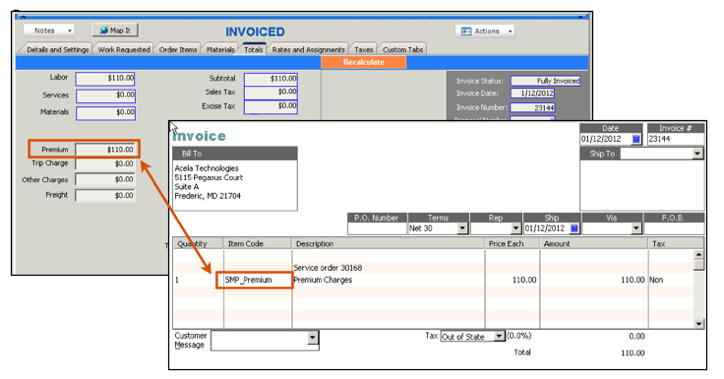Select the Totals tab
The width and height of the screenshot is (724, 379).
click(x=253, y=49)
